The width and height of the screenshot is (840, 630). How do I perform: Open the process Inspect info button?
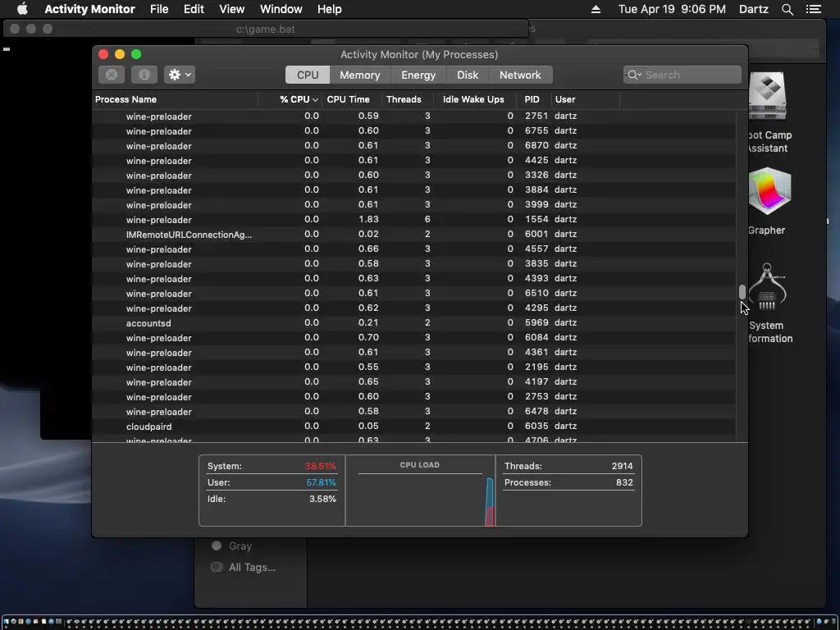tap(144, 75)
